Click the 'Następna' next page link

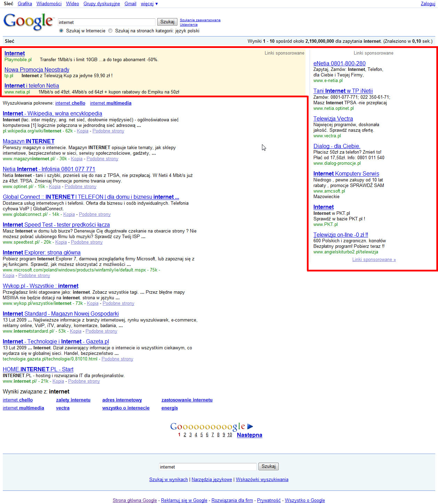249,435
